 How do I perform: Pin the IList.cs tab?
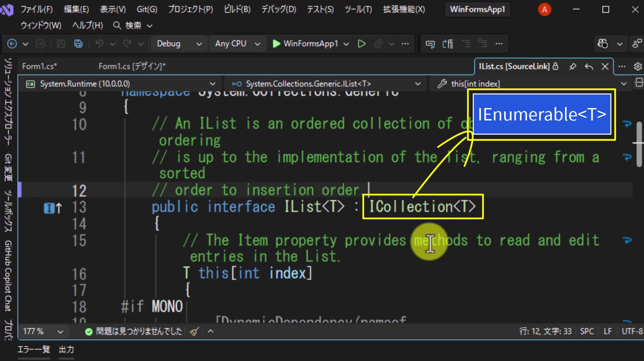coord(573,66)
